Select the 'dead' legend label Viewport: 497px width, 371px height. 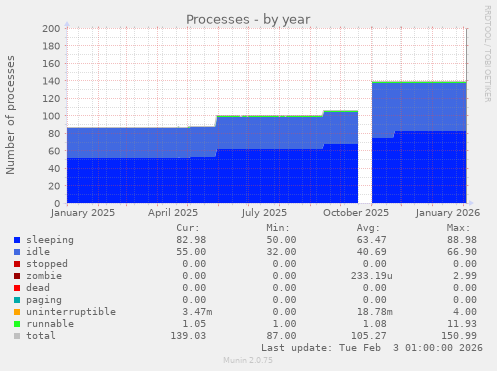(38, 288)
